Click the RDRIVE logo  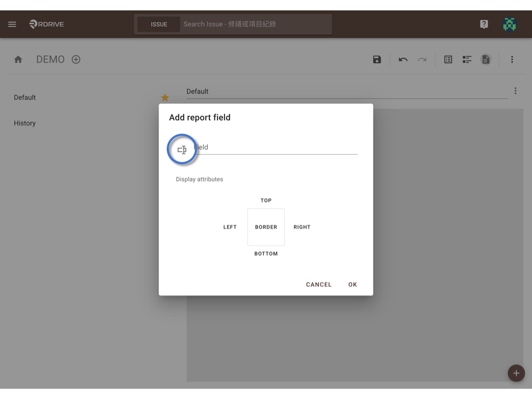[46, 24]
